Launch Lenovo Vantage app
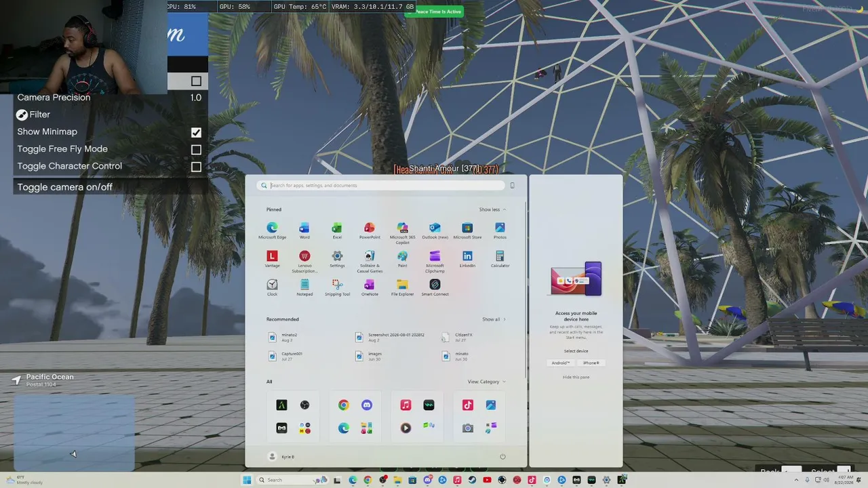The image size is (868, 488). pos(272,259)
